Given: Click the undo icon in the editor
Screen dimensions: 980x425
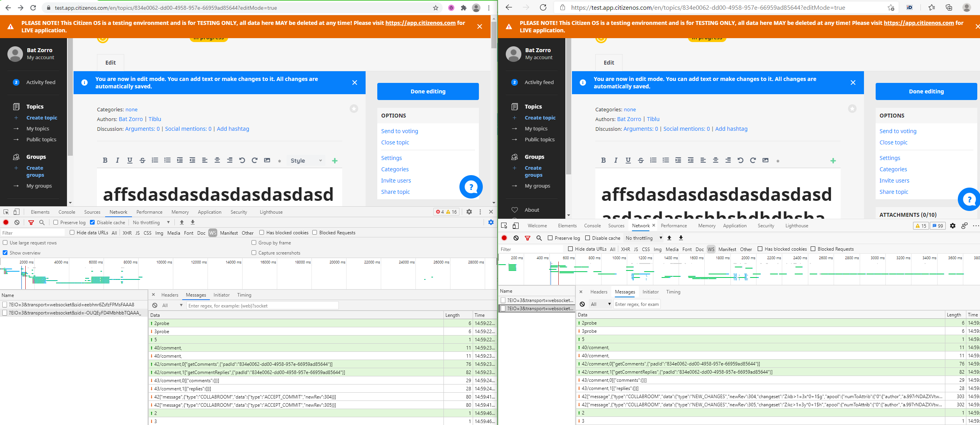Looking at the screenshot, I should (x=242, y=160).
